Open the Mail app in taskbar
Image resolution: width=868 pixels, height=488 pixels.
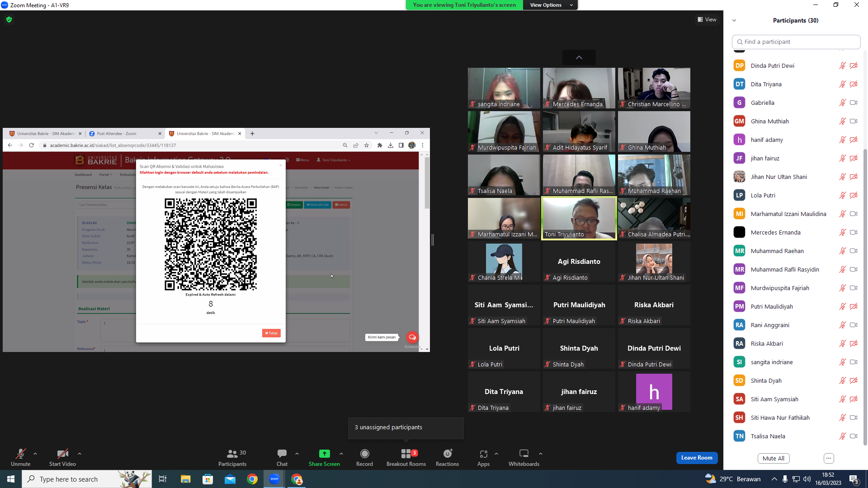coord(230,479)
